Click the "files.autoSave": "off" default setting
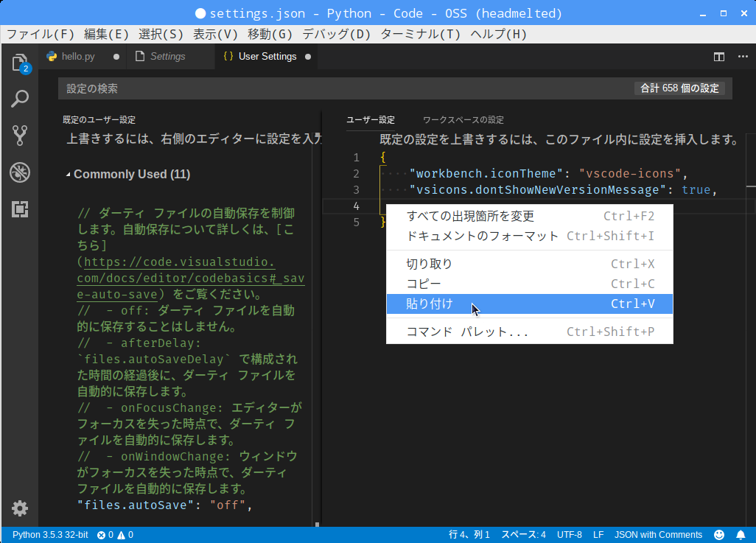756x543 pixels. pyautogui.click(x=164, y=505)
